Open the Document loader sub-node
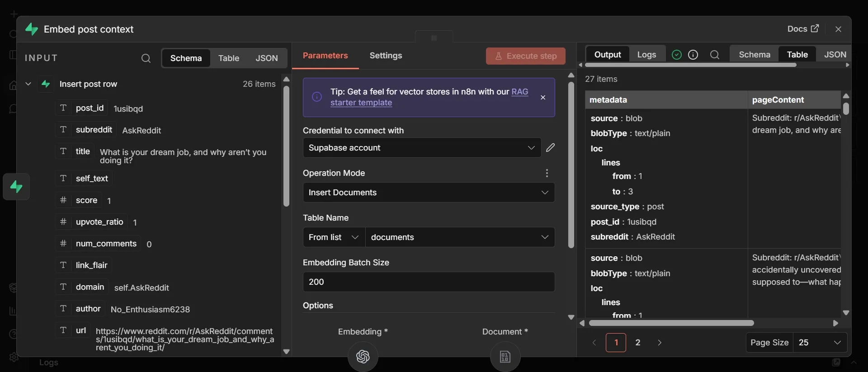Viewport: 868px width, 372px height. tap(505, 357)
